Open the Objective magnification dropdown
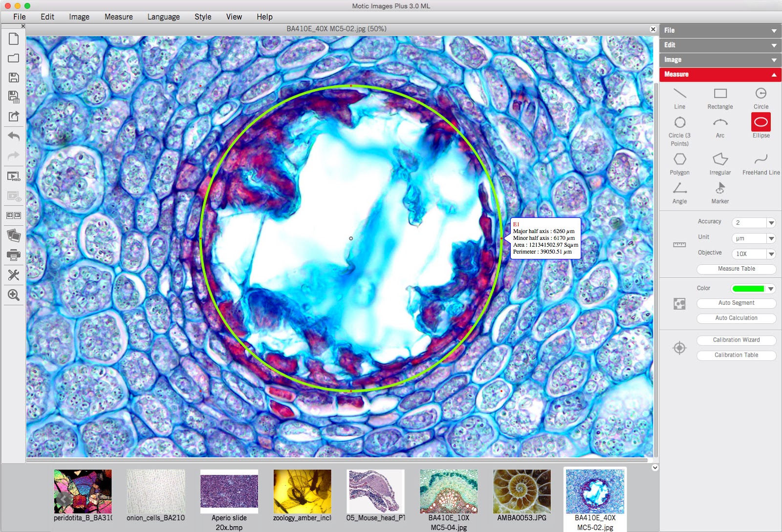The width and height of the screenshot is (782, 532). pyautogui.click(x=771, y=254)
